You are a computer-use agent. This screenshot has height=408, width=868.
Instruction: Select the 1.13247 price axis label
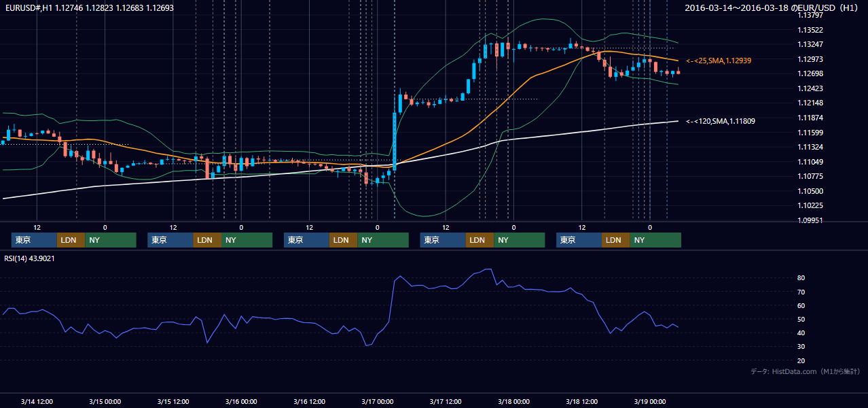click(x=810, y=44)
